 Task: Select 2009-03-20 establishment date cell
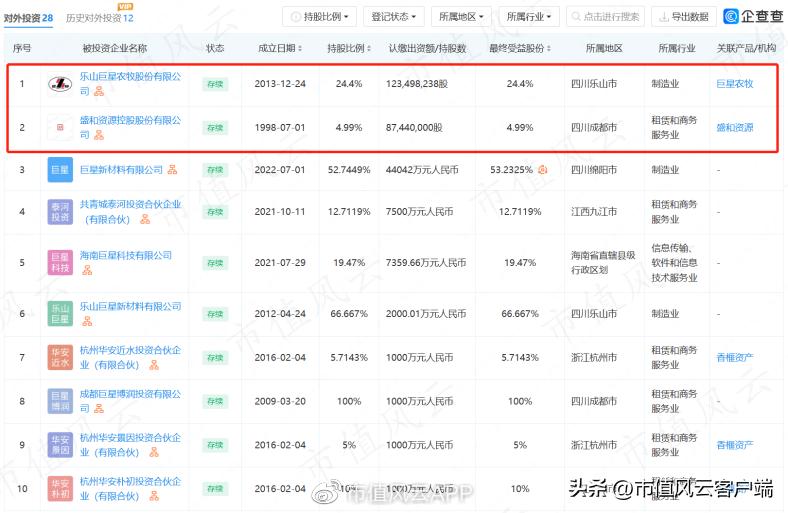[280, 401]
